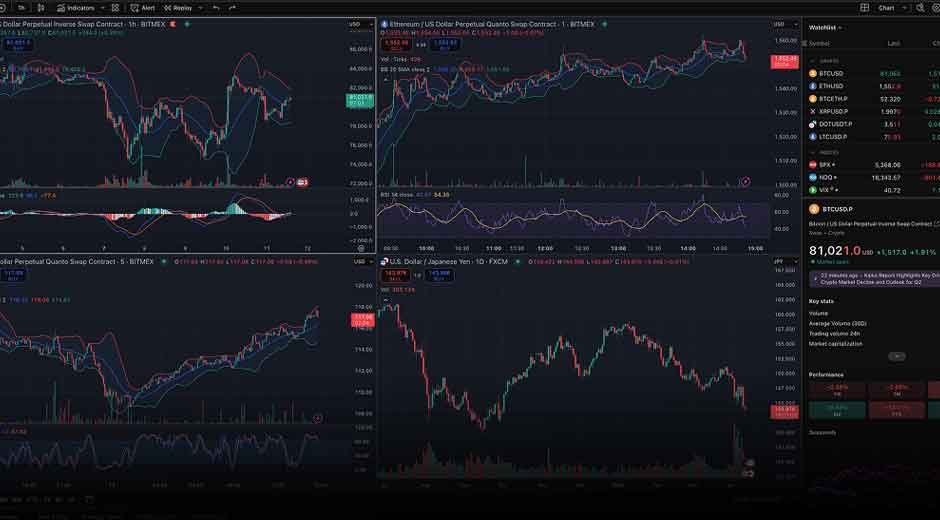Screen dimensions: 940x520
Task: Click the Key stats heading
Action: pyautogui.click(x=821, y=301)
